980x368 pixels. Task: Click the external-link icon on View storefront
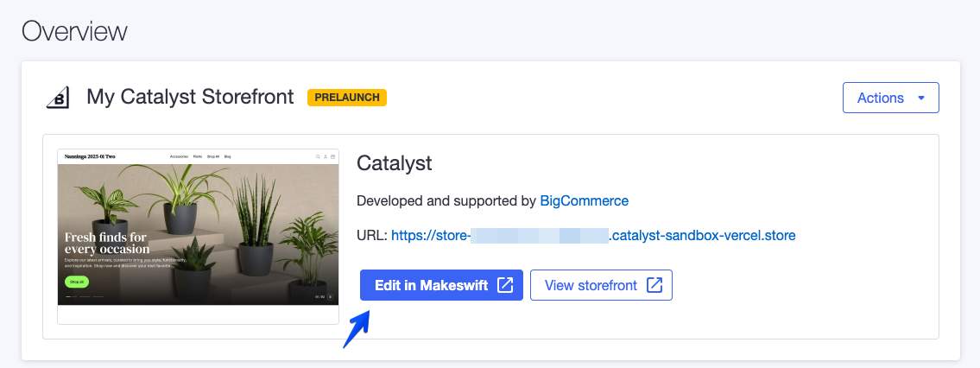coord(654,285)
